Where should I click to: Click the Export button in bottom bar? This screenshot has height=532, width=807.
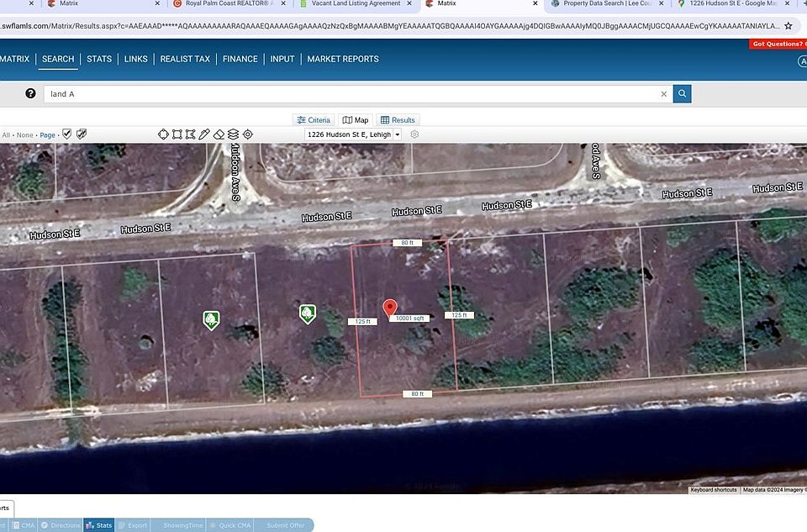(133, 525)
